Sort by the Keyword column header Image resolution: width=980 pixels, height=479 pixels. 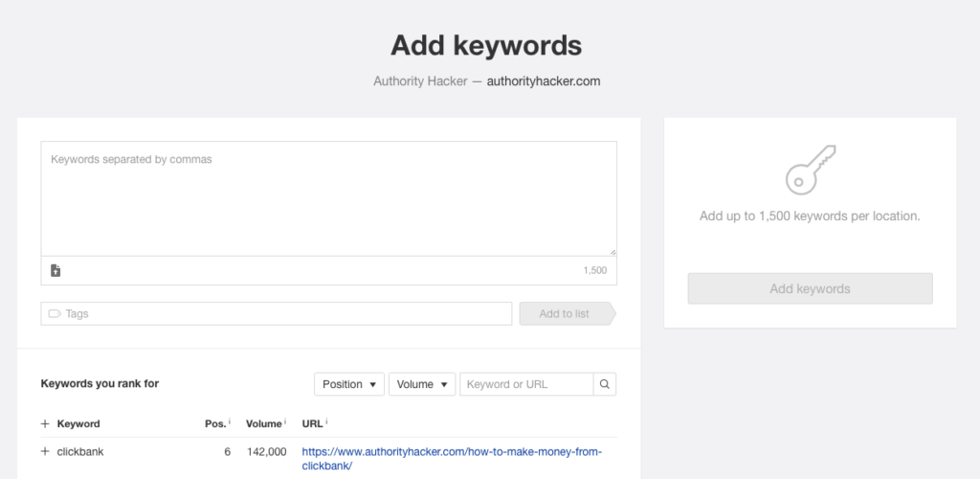click(x=78, y=423)
